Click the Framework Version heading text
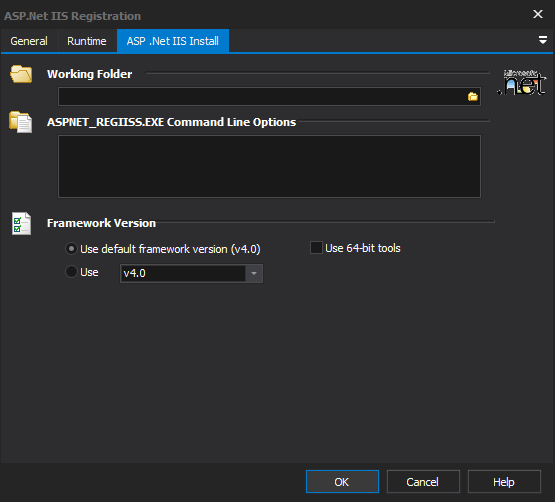 click(101, 223)
